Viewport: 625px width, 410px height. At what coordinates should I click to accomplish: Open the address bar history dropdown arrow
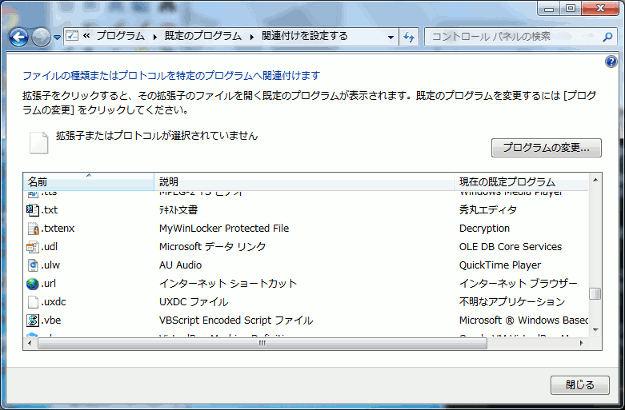[x=390, y=37]
